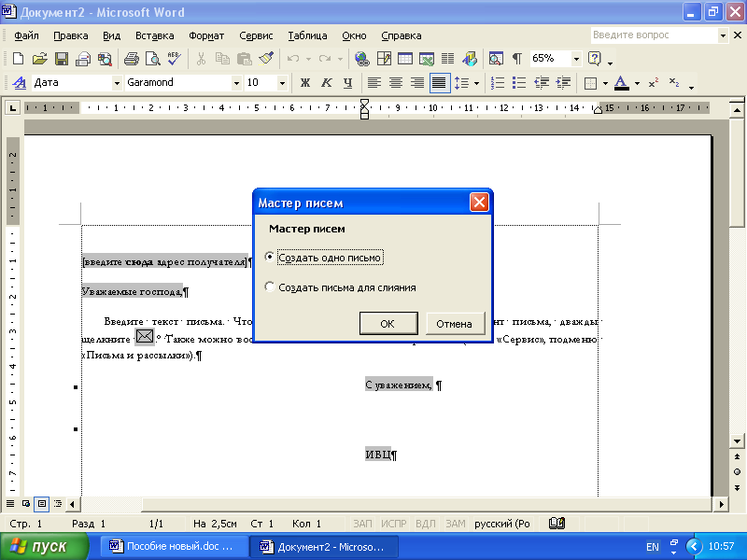
Task: Open the Файл menu
Action: pos(26,35)
